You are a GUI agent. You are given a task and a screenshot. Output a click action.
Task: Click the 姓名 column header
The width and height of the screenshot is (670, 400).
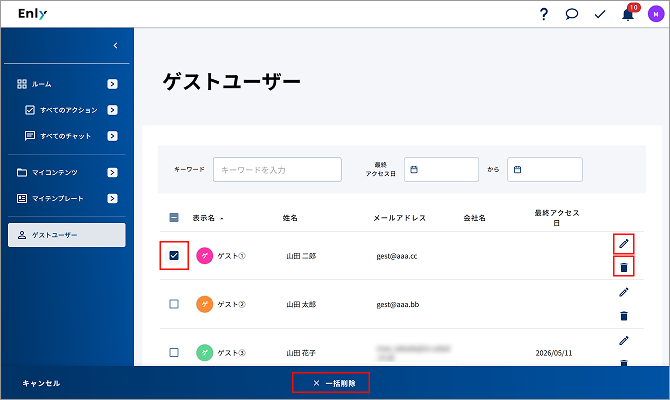pos(290,218)
